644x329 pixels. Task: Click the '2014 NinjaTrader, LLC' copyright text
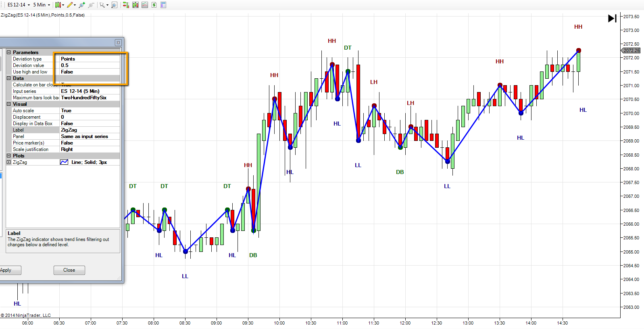tap(26, 315)
